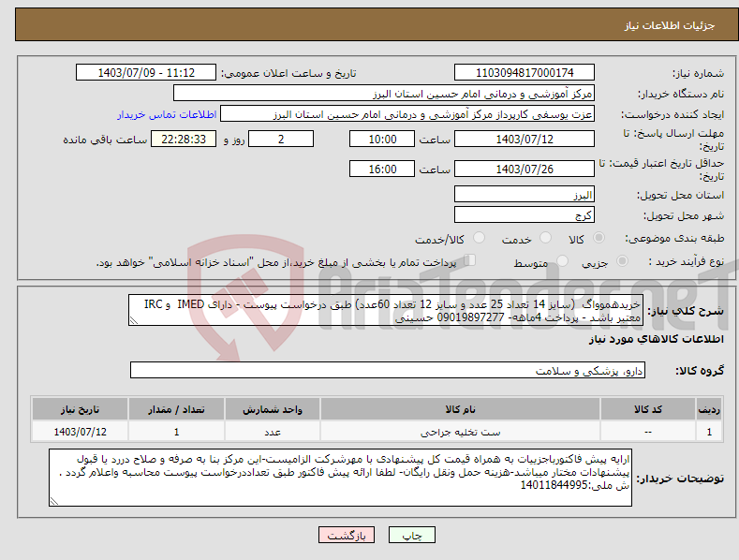Click the ست تخلیه جراحی table cell
The height and width of the screenshot is (560, 739).
(460, 432)
